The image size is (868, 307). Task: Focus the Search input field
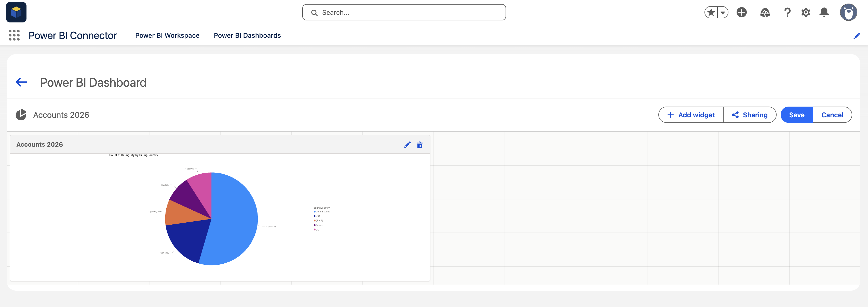point(404,12)
